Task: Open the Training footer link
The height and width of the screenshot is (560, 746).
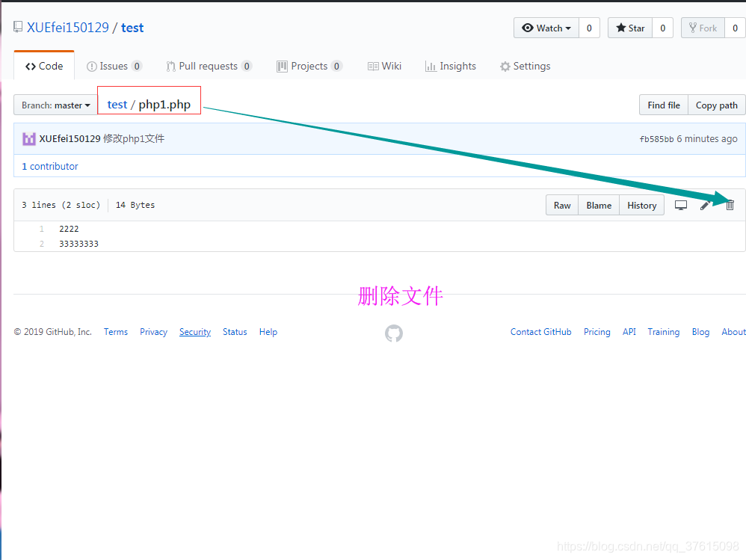Action: tap(663, 332)
